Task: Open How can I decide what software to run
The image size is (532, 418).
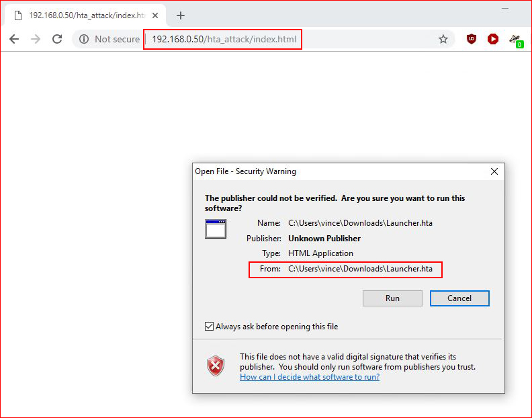Action: pyautogui.click(x=310, y=377)
